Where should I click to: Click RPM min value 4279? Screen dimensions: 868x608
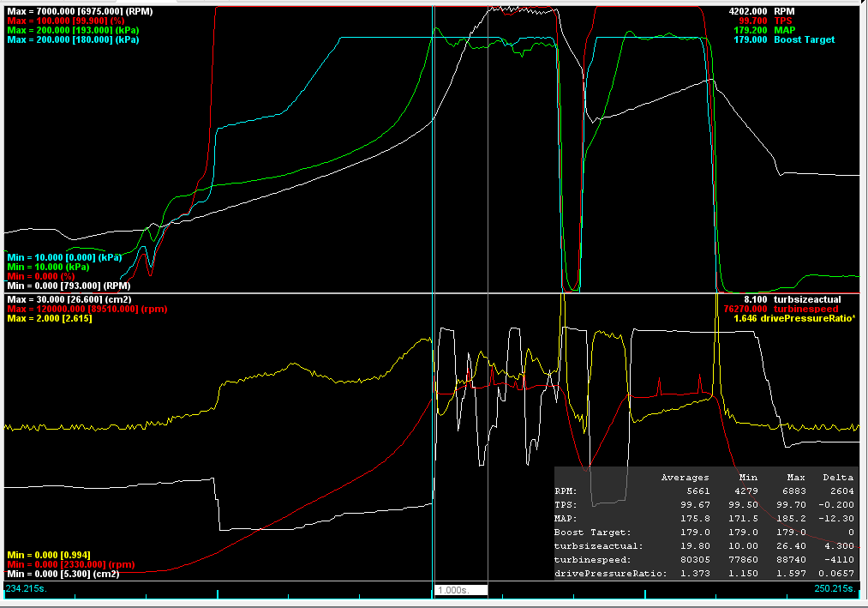click(745, 491)
